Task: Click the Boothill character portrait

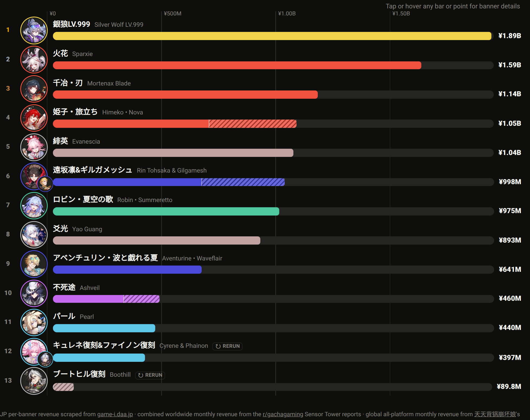Action: point(34,381)
